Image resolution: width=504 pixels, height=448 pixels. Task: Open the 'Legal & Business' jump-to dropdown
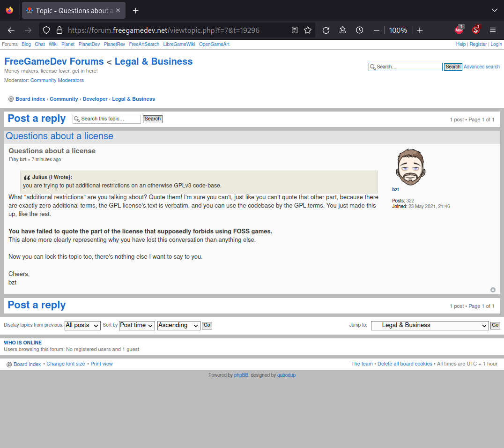point(430,325)
